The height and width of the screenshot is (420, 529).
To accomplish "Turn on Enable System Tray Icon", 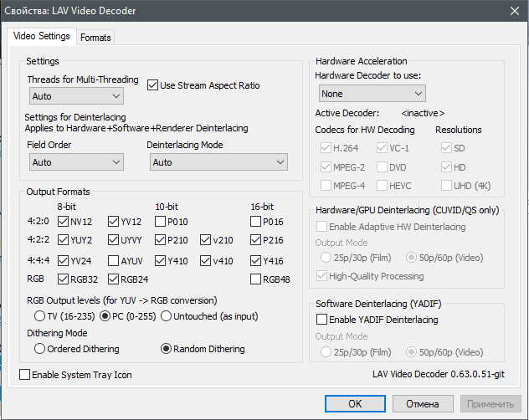I will pyautogui.click(x=24, y=375).
